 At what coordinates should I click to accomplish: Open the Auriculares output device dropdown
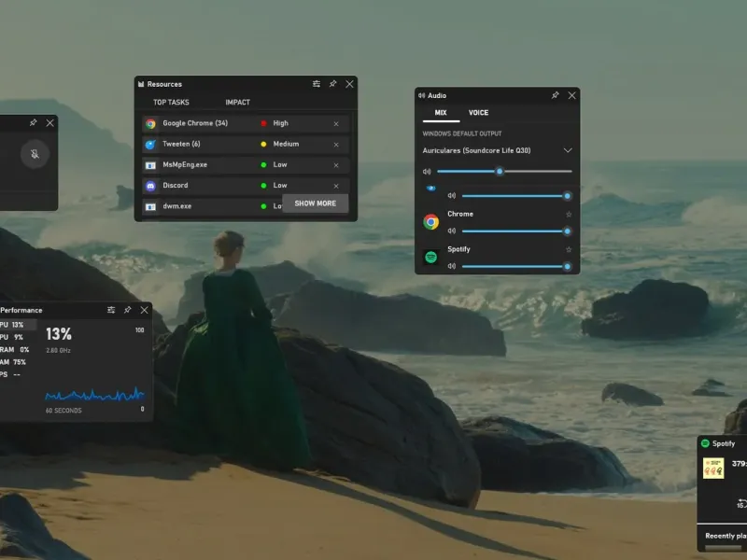(568, 150)
